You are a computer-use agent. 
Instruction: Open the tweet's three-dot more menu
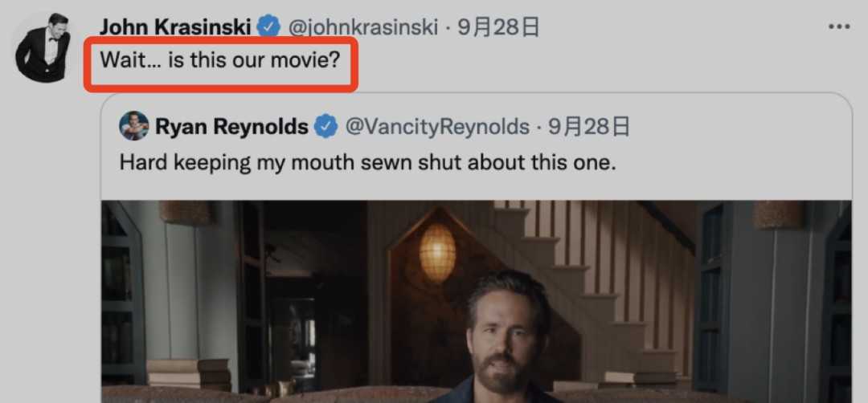[x=838, y=26]
